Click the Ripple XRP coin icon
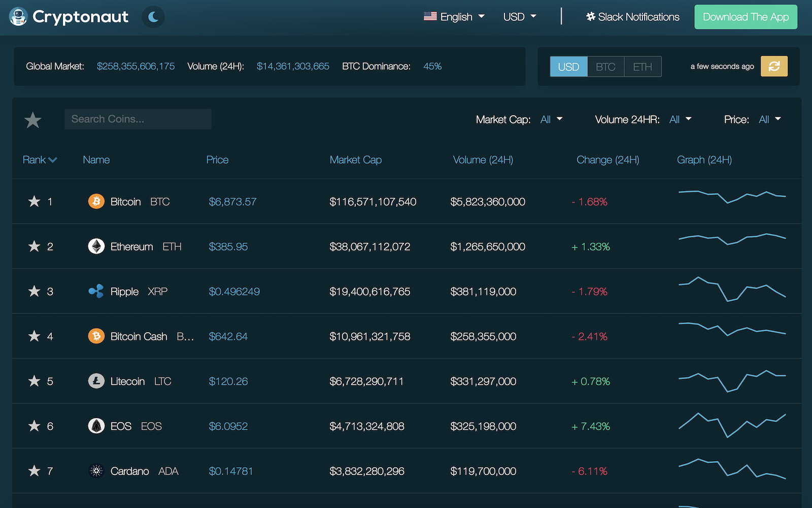This screenshot has width=812, height=508. pyautogui.click(x=96, y=291)
